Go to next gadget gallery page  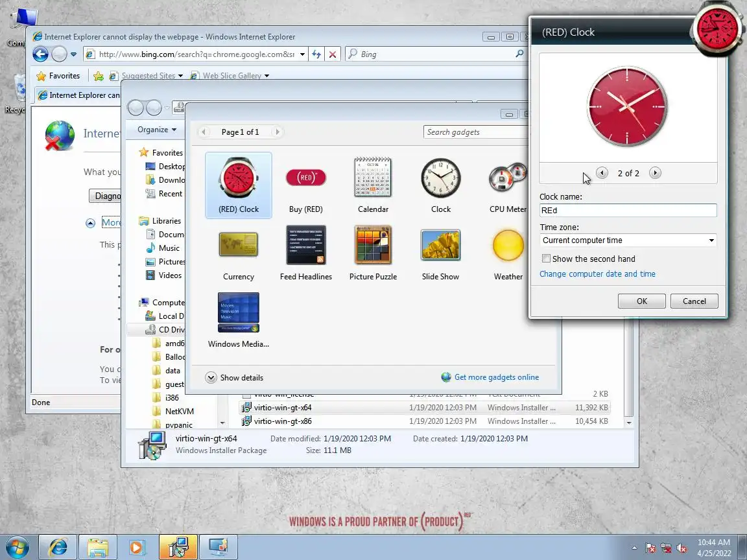click(278, 132)
